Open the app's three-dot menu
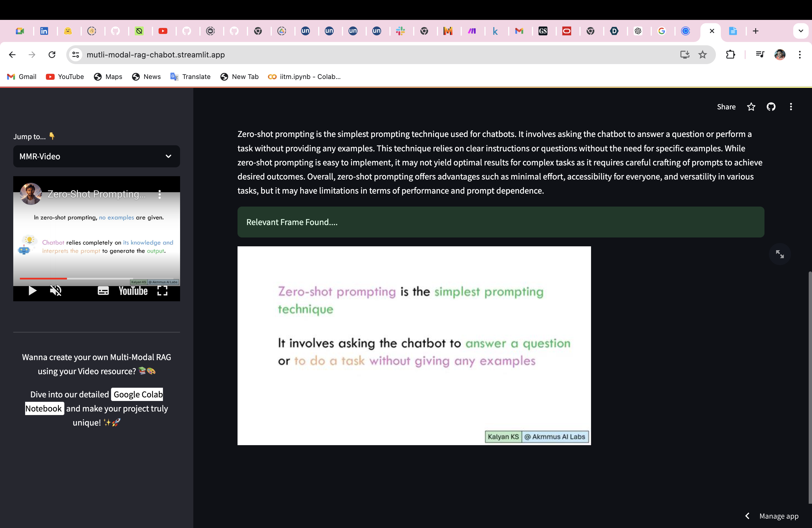 tap(791, 107)
